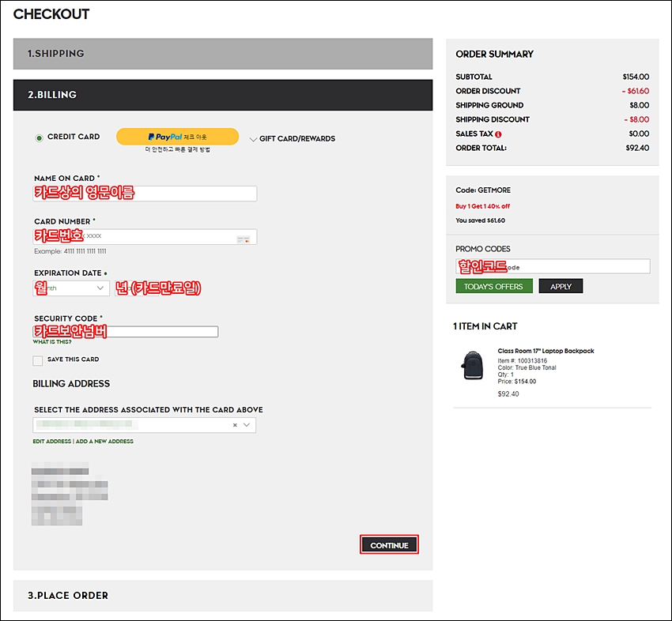This screenshot has width=672, height=621.
Task: Open the Class Room 17" Laptop Backpack title
Action: point(546,351)
